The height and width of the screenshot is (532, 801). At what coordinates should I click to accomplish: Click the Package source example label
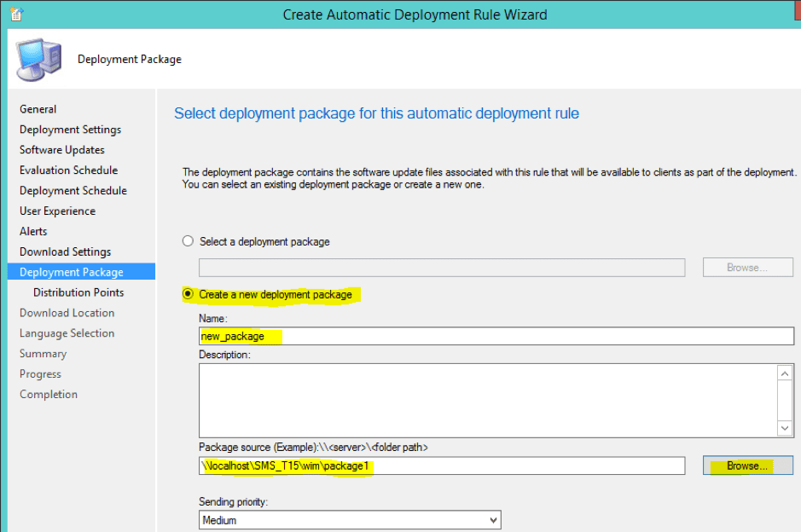click(x=313, y=448)
